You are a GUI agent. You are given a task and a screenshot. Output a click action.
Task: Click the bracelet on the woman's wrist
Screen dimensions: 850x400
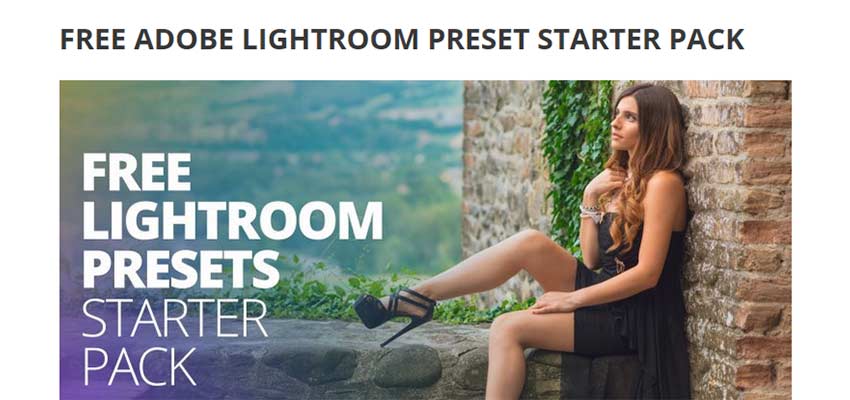click(x=590, y=212)
